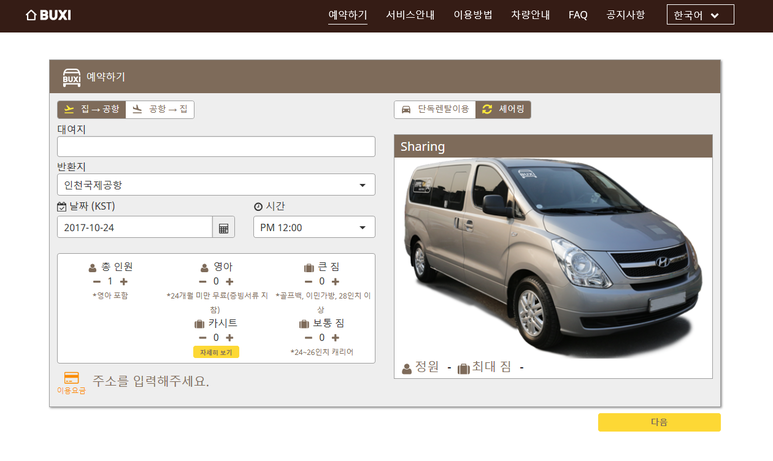Image resolution: width=773 pixels, height=461 pixels.
Task: Open the FAQ menu item
Action: (x=578, y=15)
